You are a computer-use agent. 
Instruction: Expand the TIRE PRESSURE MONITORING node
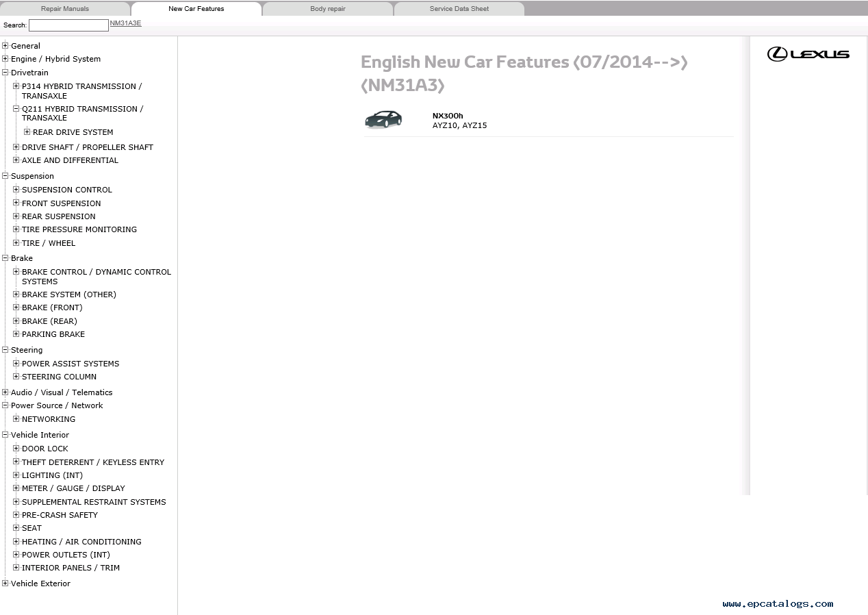pos(16,229)
